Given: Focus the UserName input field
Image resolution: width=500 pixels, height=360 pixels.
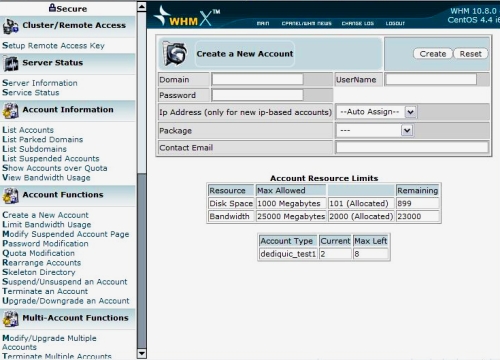Looking at the screenshot, I should (x=431, y=79).
